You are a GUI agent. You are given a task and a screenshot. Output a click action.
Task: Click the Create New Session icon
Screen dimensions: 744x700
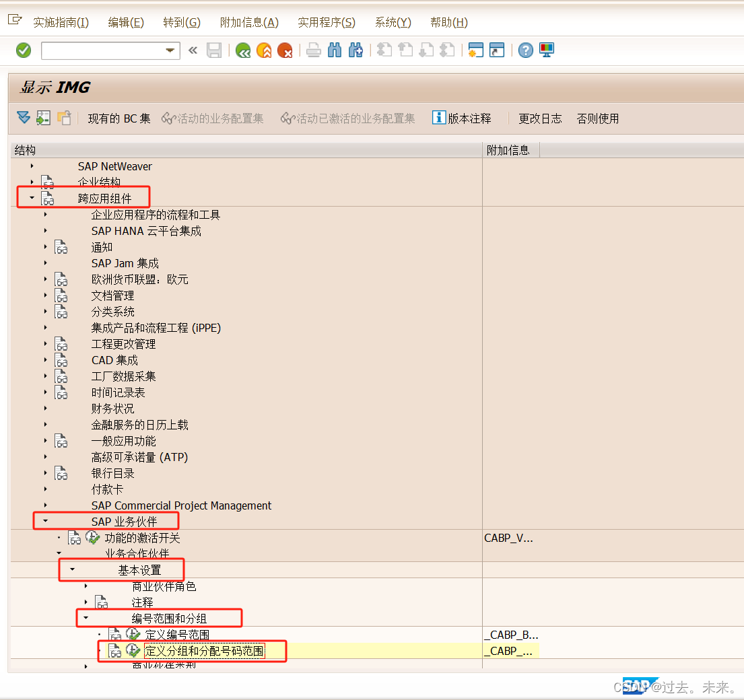click(475, 50)
